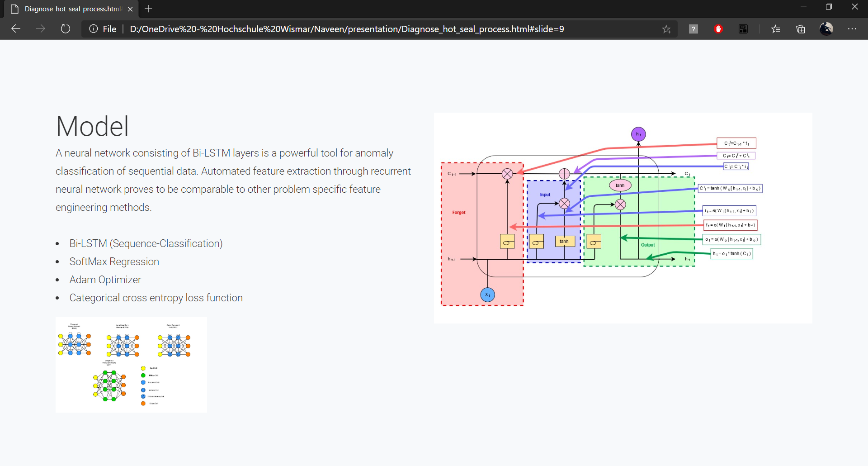Toggle the forward navigation arrow
This screenshot has height=466, width=868.
coord(40,29)
